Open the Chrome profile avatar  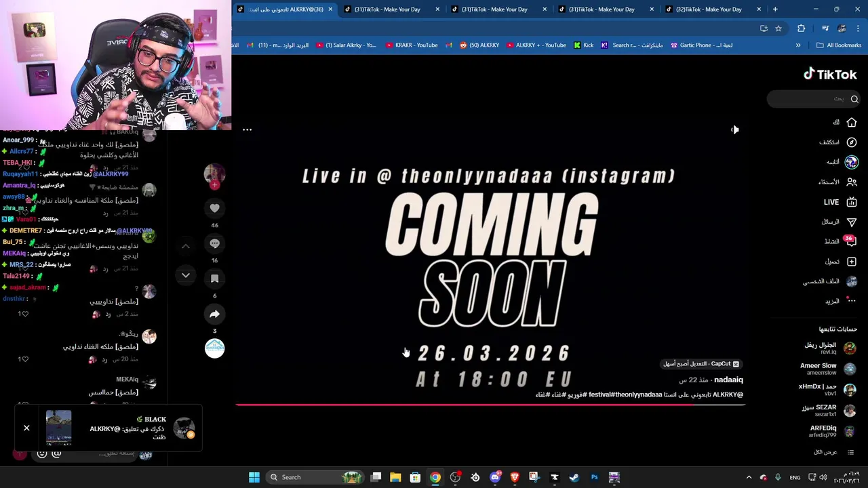842,28
